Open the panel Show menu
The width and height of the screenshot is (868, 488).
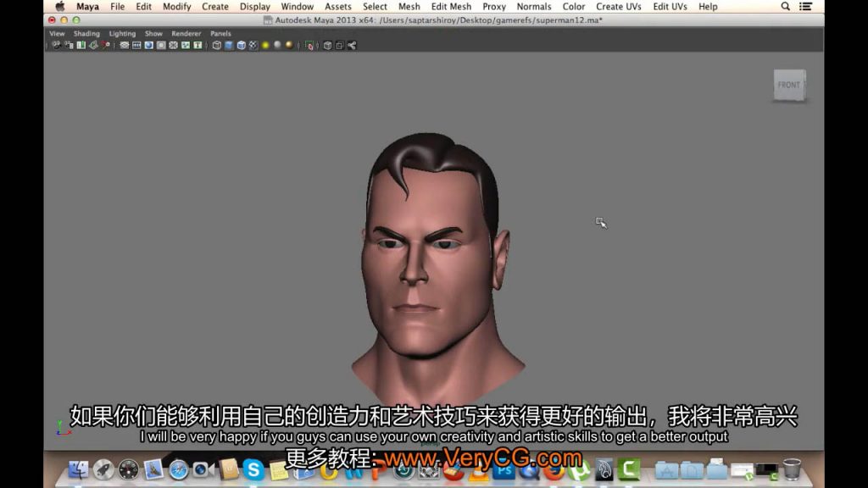pyautogui.click(x=153, y=34)
